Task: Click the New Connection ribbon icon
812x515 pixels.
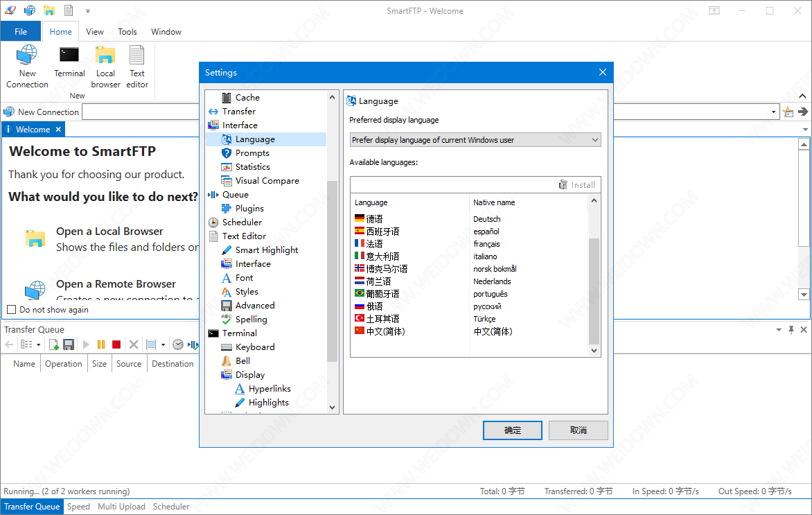Action: click(x=27, y=67)
